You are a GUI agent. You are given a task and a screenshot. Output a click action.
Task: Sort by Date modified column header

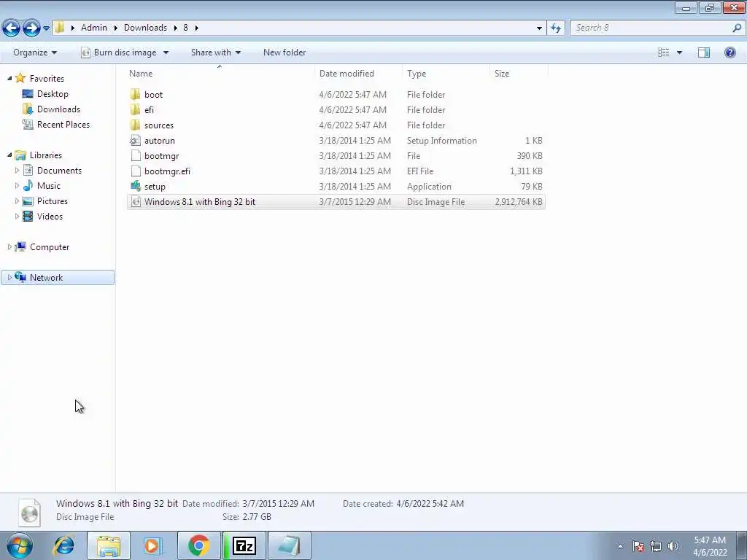pyautogui.click(x=358, y=74)
